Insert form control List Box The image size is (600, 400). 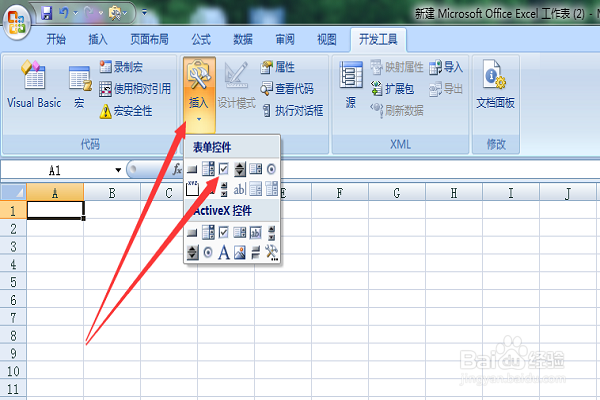pyautogui.click(x=256, y=169)
